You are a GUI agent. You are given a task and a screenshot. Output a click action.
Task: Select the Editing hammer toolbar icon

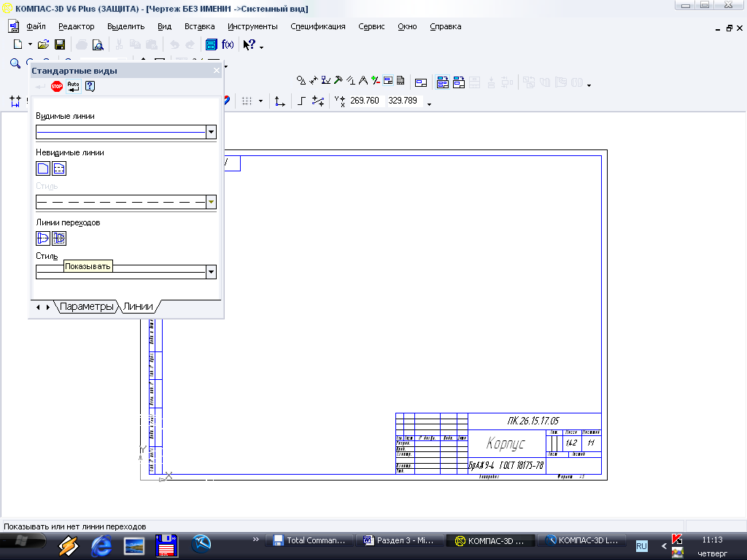(x=338, y=80)
